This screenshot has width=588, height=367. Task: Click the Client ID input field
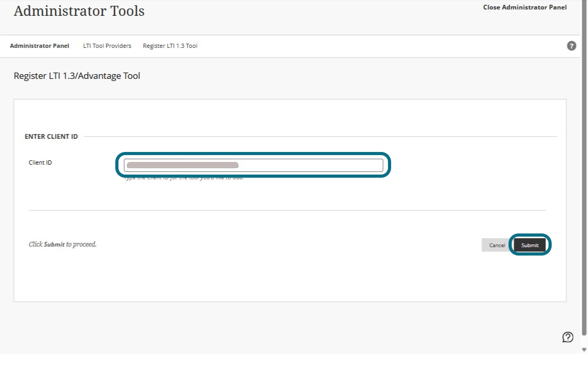[254, 165]
